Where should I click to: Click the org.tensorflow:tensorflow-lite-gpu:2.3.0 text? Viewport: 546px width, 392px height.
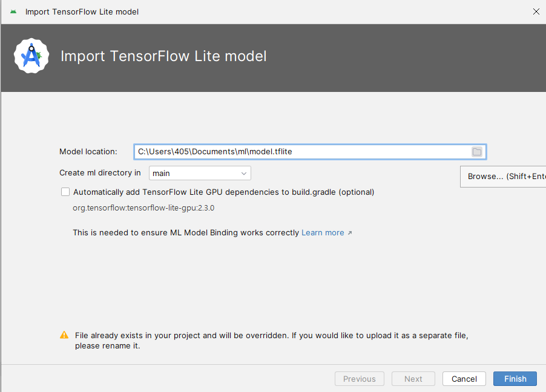point(143,208)
